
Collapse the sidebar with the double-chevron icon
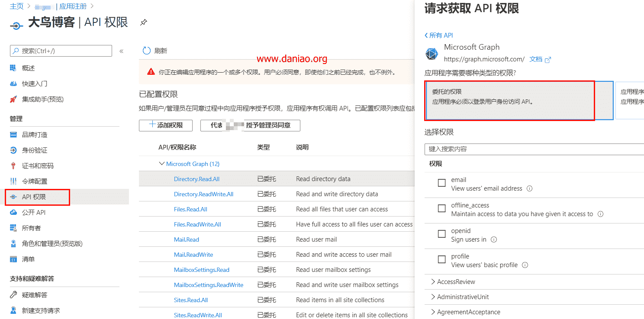point(122,51)
